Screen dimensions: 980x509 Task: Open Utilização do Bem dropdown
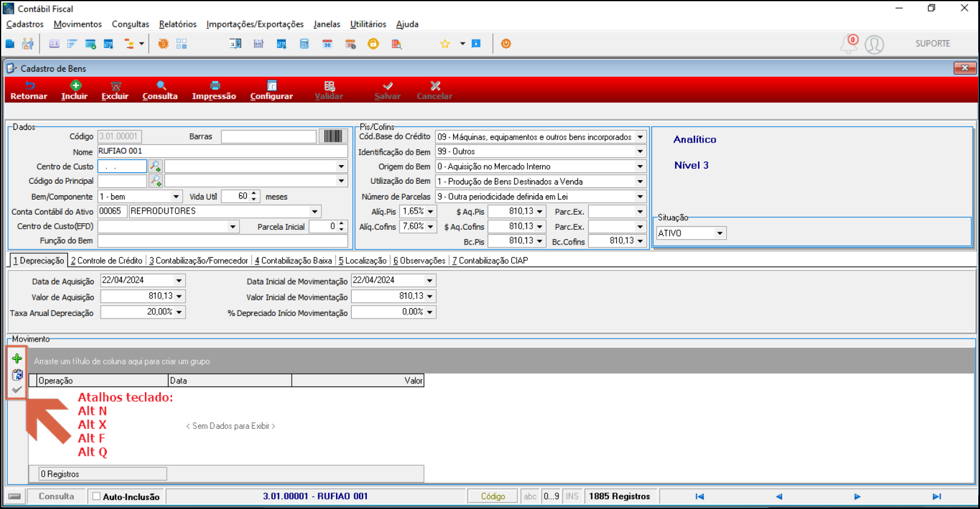[x=640, y=181]
